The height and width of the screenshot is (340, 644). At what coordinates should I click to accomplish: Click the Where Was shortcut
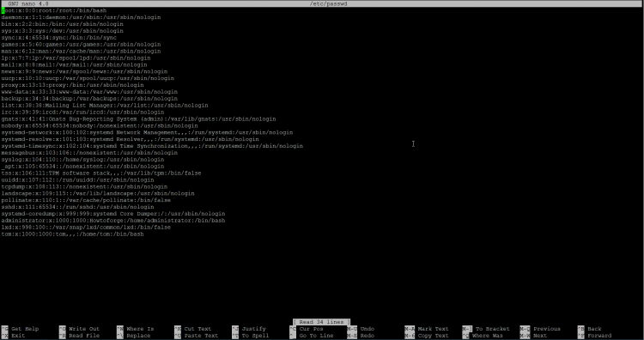483,336
